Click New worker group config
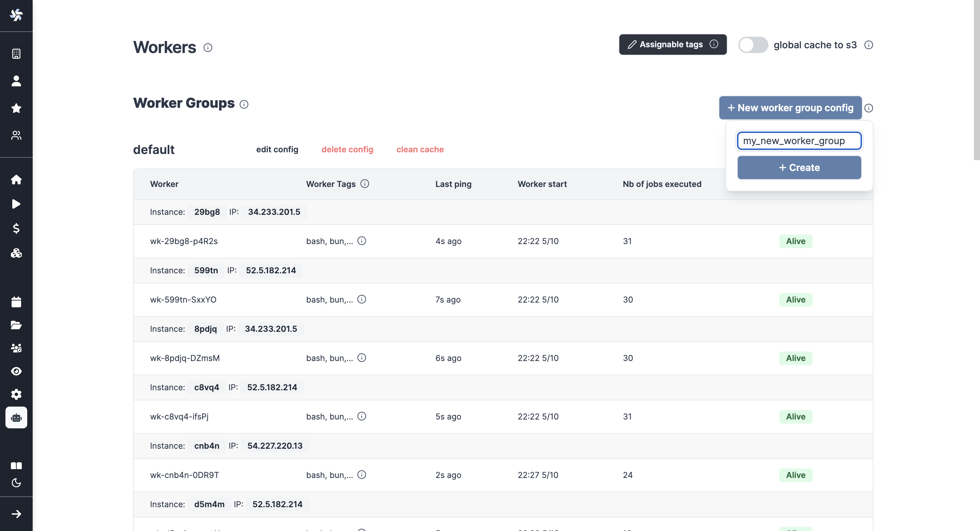The image size is (980, 531). tap(790, 107)
